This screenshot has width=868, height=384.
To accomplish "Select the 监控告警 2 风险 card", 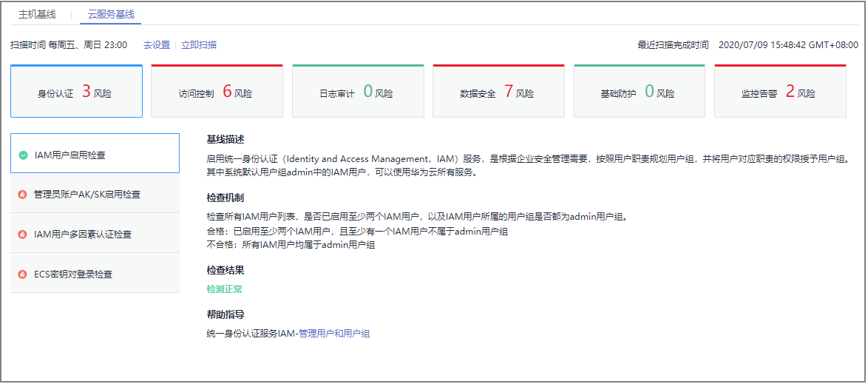I will point(781,92).
